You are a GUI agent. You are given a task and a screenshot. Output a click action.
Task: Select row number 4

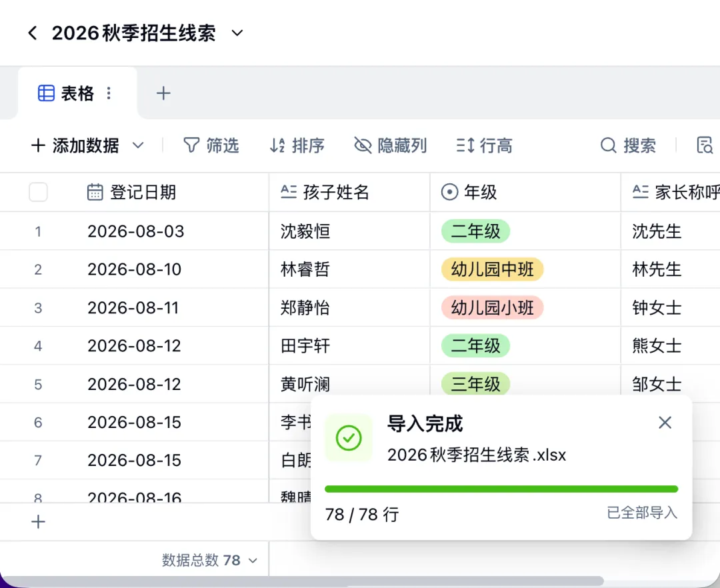tap(38, 346)
